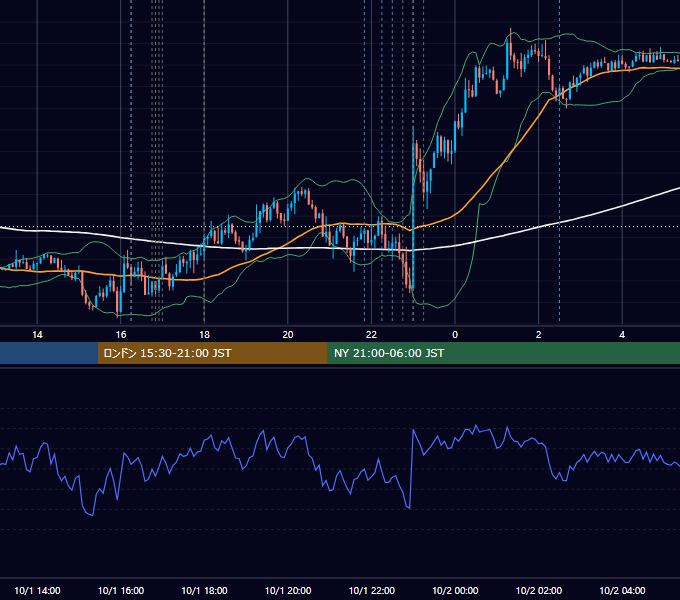The width and height of the screenshot is (680, 600).
Task: Click the NY 21:00-06:00 JST session bar
Action: click(x=503, y=353)
